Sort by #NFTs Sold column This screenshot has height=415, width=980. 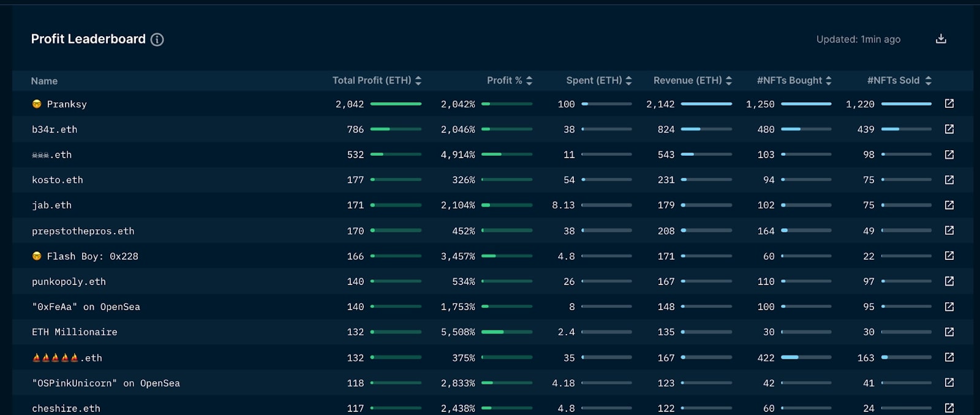point(899,80)
